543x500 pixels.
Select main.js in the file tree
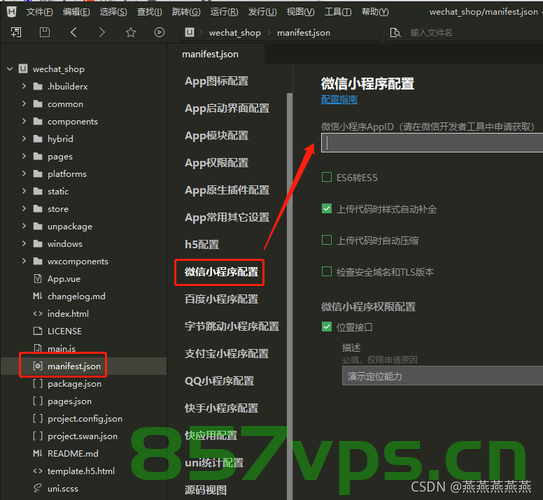(x=61, y=348)
